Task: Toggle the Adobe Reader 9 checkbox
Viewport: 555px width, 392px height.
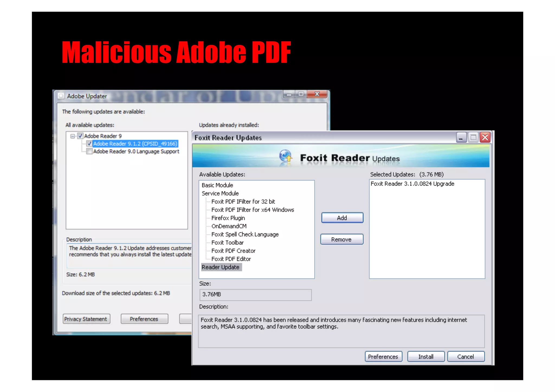Action: [80, 136]
